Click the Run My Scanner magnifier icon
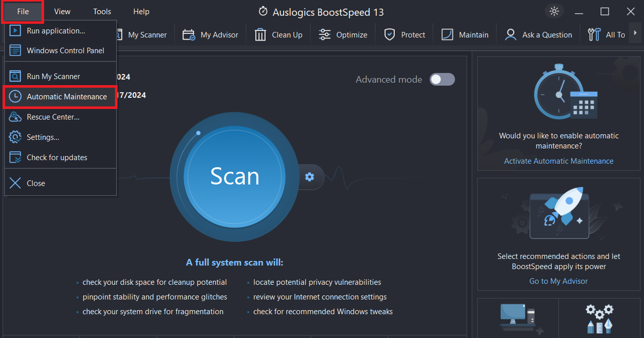Image resolution: width=644 pixels, height=338 pixels. (x=16, y=77)
